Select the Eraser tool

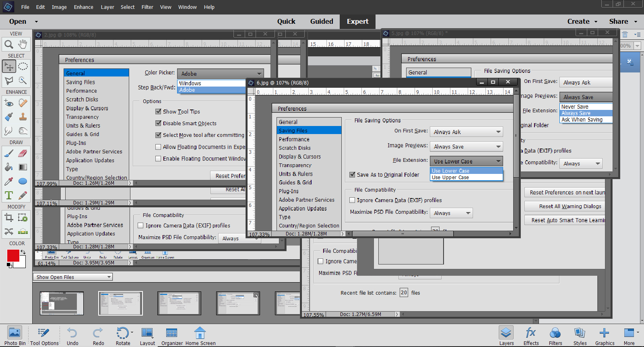point(23,153)
